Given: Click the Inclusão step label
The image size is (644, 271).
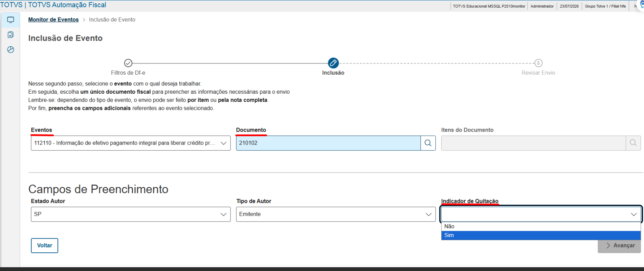Looking at the screenshot, I should (x=333, y=73).
